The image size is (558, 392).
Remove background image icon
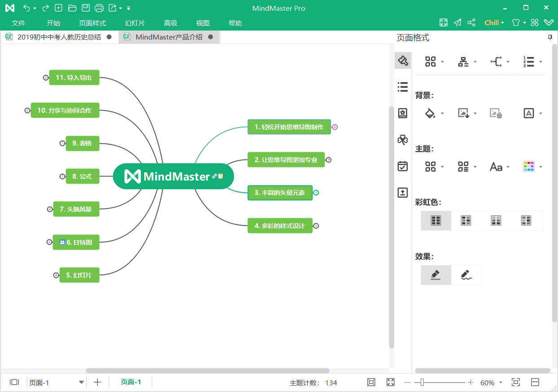pos(496,113)
